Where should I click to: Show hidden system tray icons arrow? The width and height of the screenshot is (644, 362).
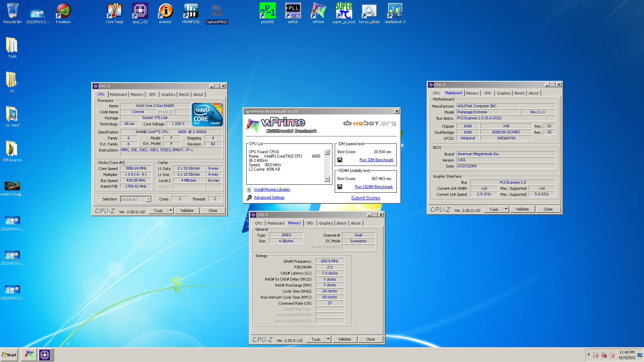point(589,355)
